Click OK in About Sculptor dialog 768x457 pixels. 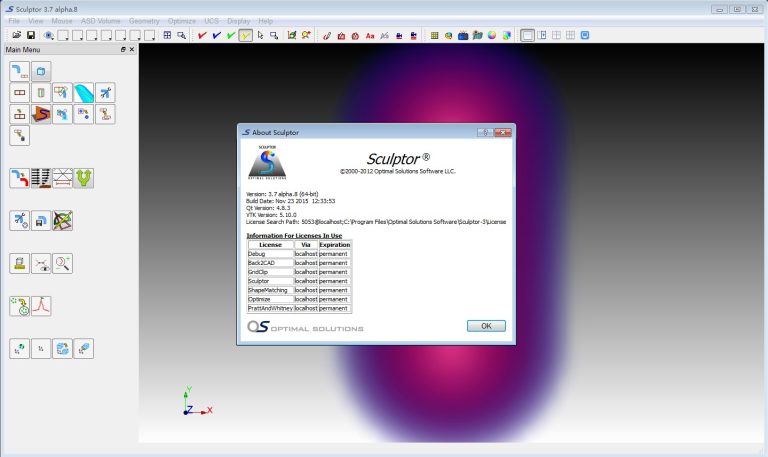coord(486,326)
